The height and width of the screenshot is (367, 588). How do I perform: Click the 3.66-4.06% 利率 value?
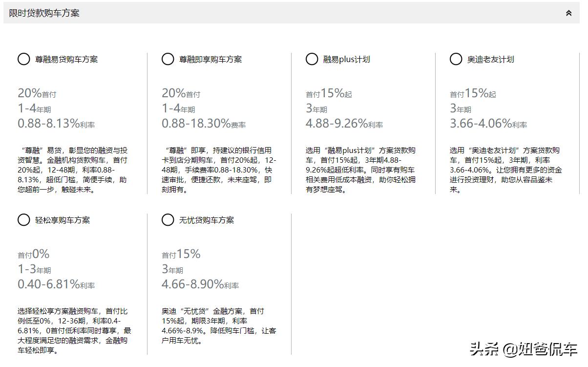point(488,124)
